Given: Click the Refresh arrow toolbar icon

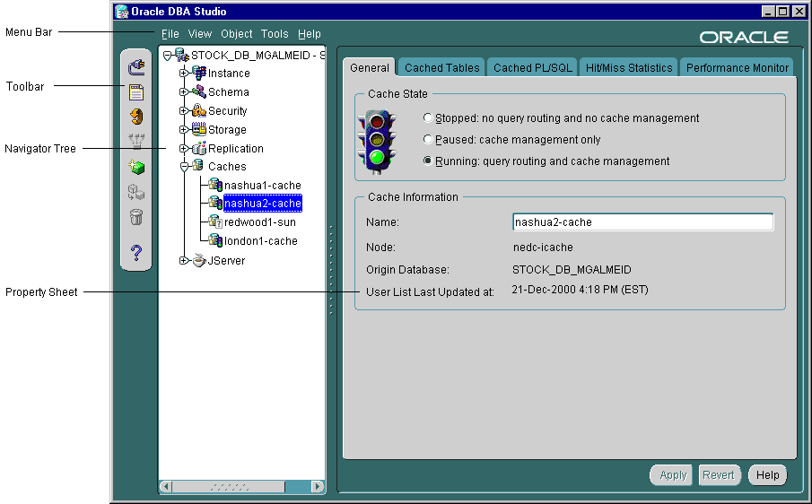Looking at the screenshot, I should [136, 117].
